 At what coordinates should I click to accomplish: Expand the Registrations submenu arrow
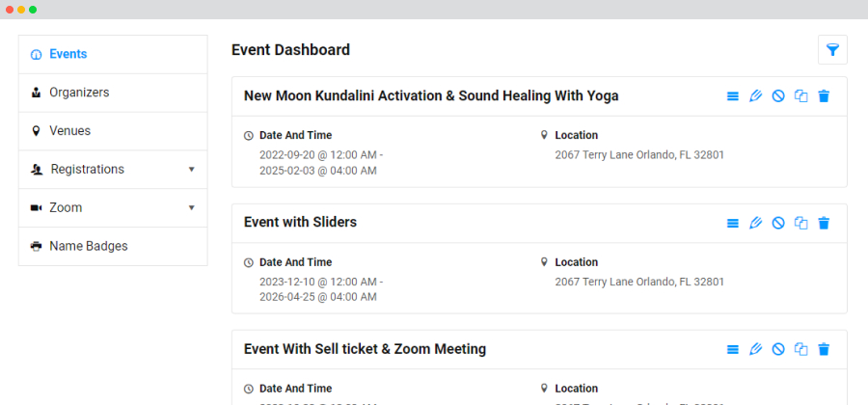[x=192, y=170]
